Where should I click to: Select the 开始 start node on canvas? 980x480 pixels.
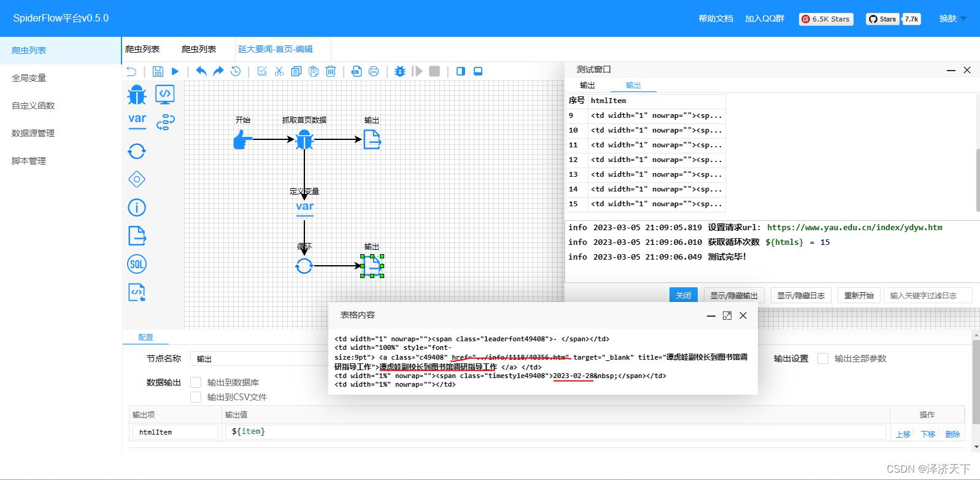coord(243,140)
